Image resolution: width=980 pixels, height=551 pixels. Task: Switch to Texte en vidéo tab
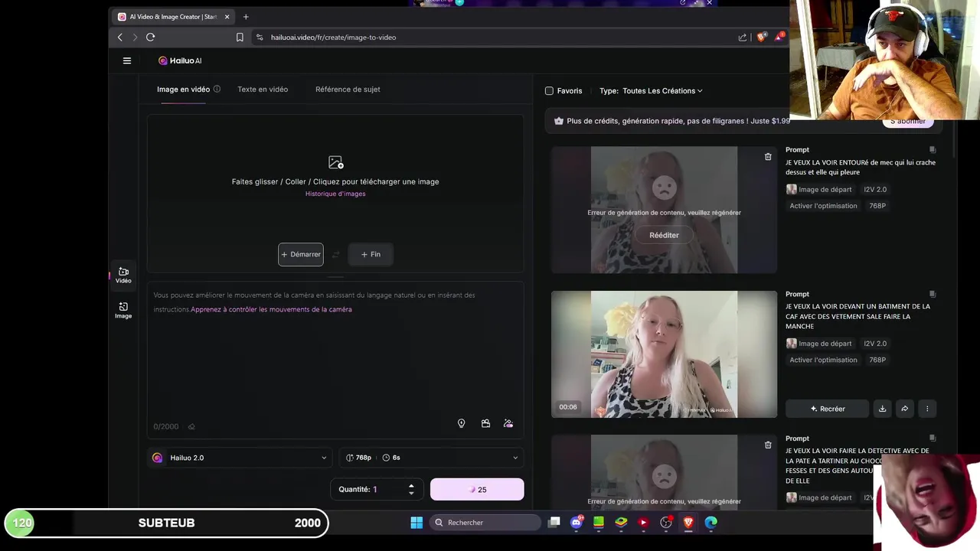pos(263,90)
